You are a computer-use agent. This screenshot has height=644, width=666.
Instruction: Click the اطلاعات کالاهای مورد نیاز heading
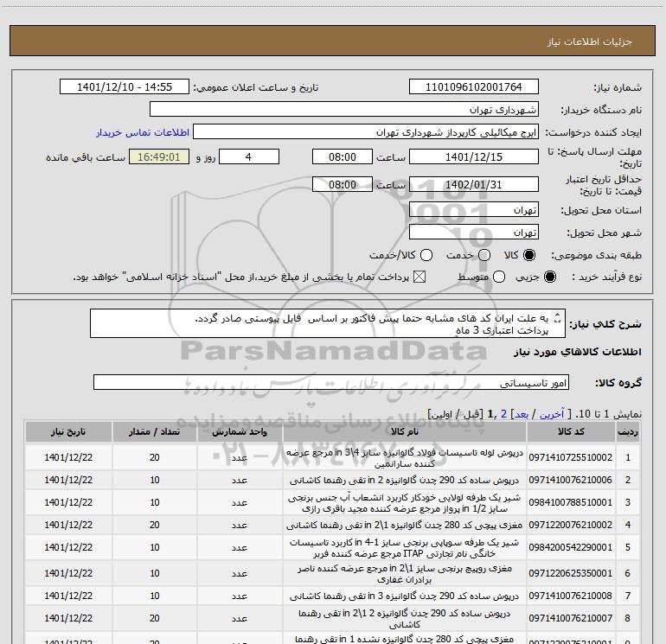point(577,352)
